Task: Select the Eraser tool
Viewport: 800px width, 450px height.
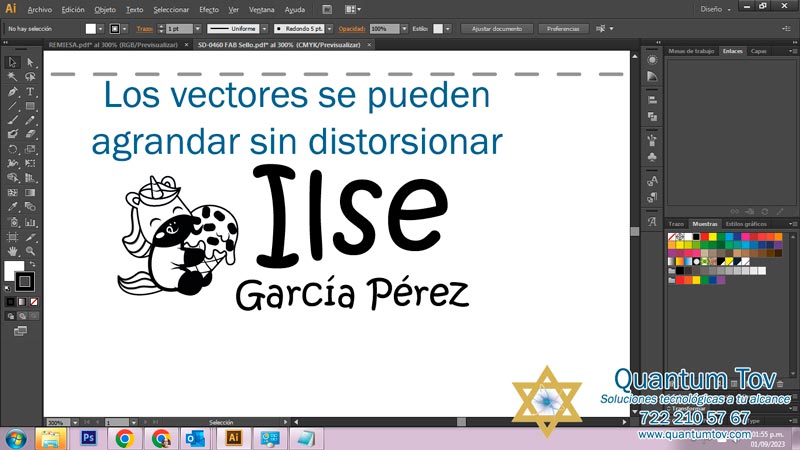Action: [x=30, y=134]
